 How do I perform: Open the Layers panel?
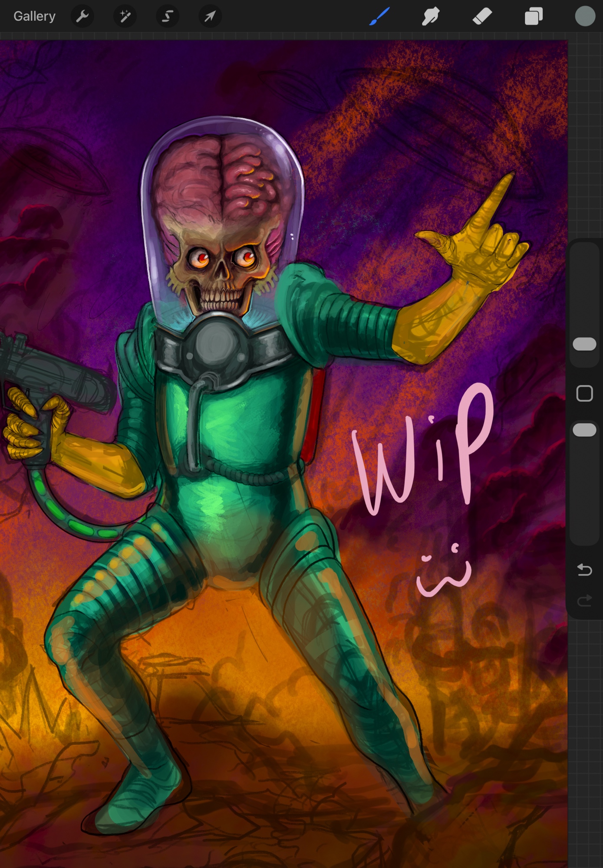pyautogui.click(x=534, y=16)
